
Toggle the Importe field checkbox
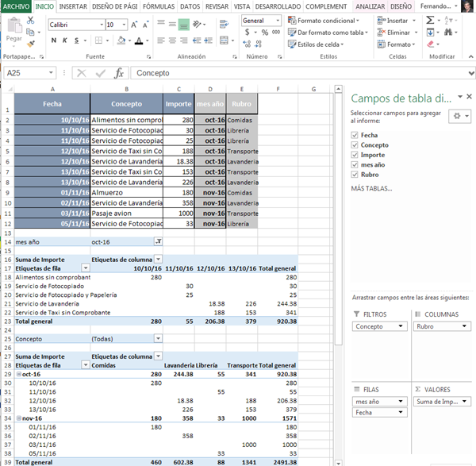tap(354, 155)
